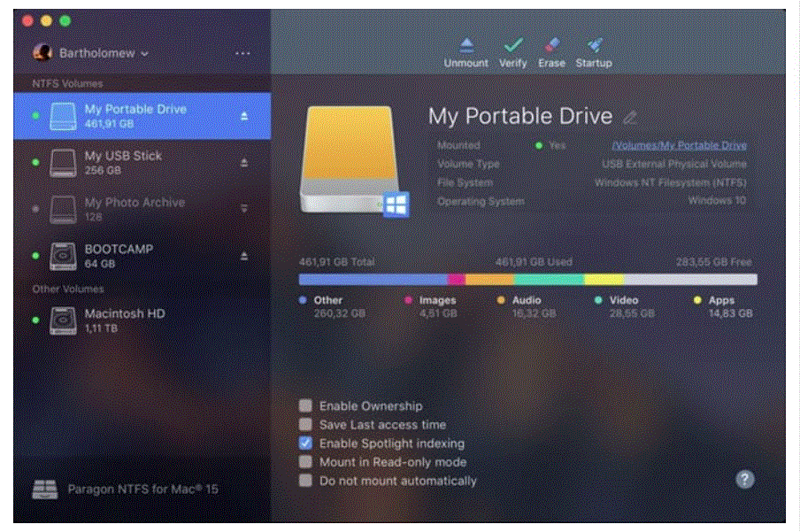Eject My USB Stick volume

point(244,163)
